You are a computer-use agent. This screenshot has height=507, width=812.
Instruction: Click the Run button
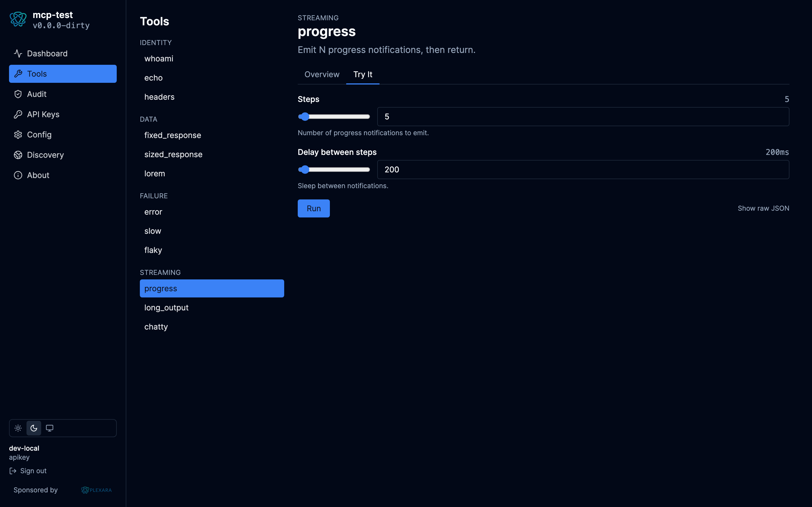tap(314, 208)
